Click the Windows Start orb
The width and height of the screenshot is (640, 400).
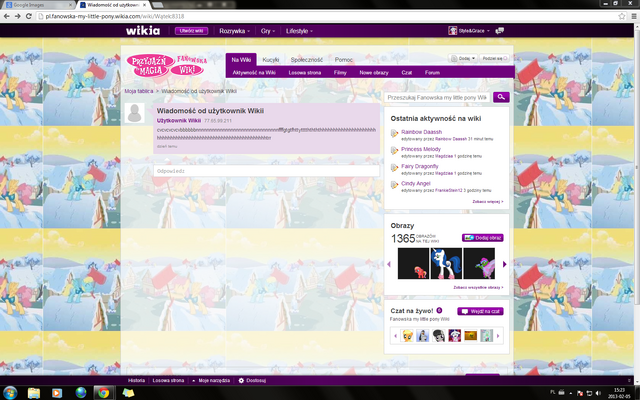[10, 393]
